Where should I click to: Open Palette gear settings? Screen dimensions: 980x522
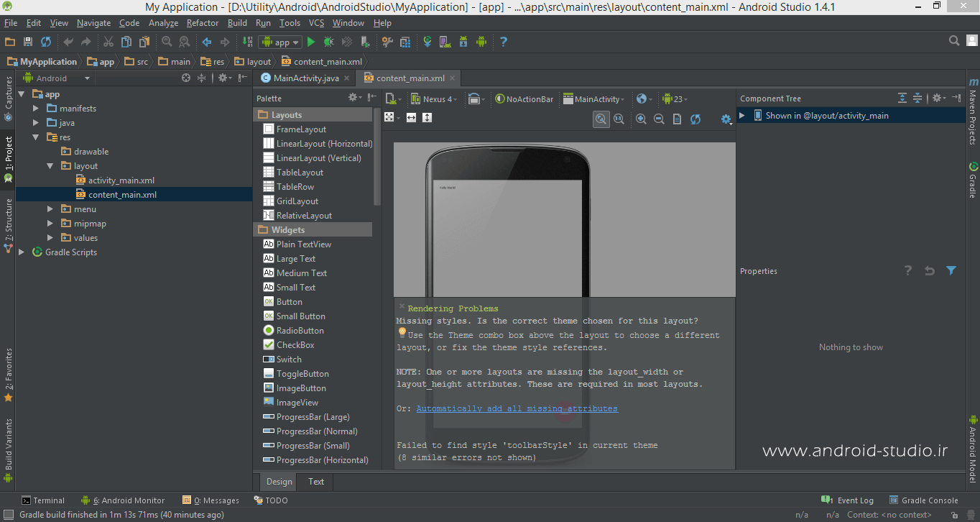(354, 98)
